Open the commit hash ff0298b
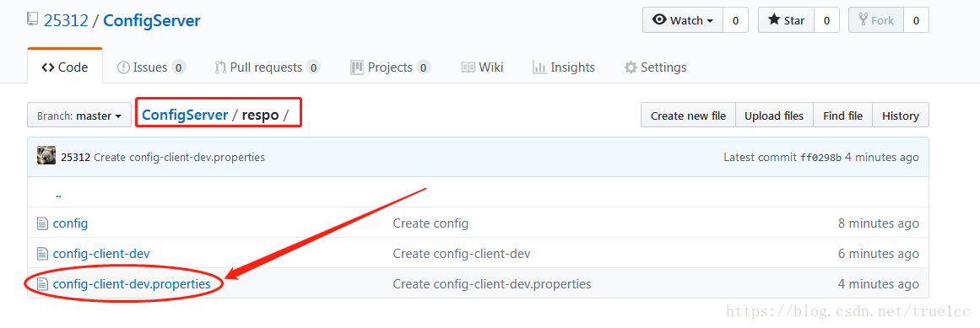The height and width of the screenshot is (328, 980). click(820, 158)
